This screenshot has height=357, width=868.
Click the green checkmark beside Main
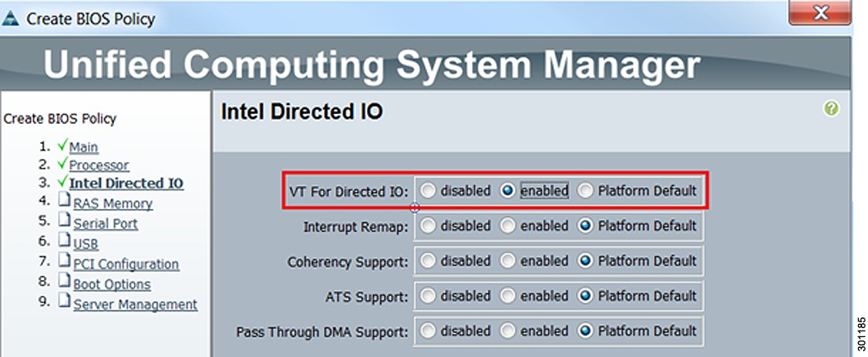pyautogui.click(x=62, y=145)
